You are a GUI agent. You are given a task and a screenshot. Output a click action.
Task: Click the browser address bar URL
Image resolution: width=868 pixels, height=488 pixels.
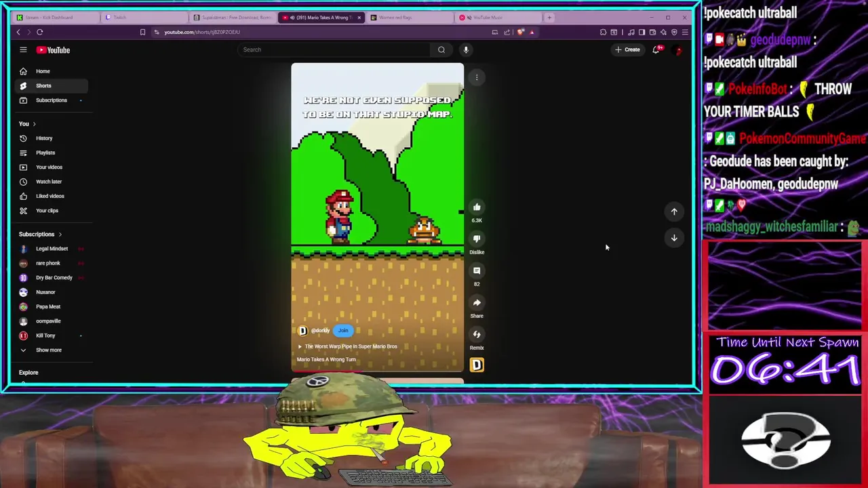[x=201, y=32]
